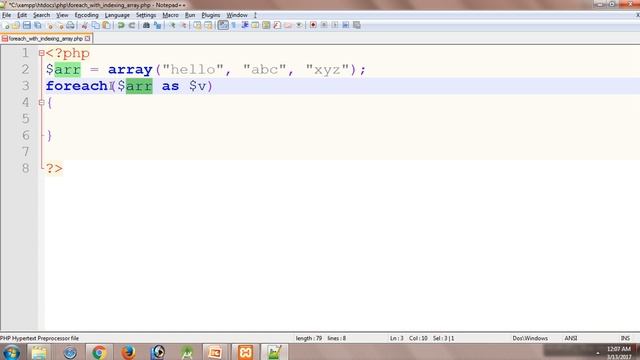Open the Run menu
Viewport: 640px width, 360px height.
tap(190, 15)
